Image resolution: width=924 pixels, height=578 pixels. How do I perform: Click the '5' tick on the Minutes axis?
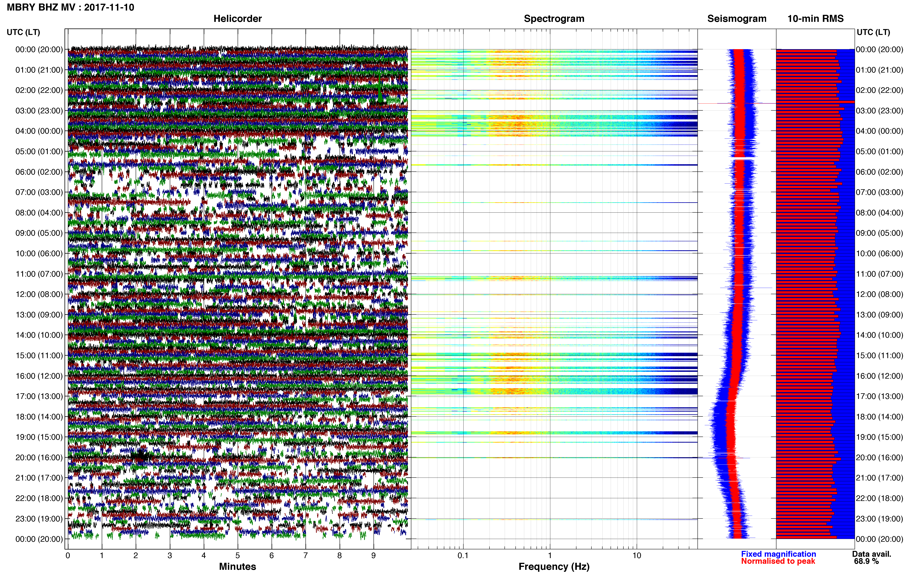coord(238,555)
